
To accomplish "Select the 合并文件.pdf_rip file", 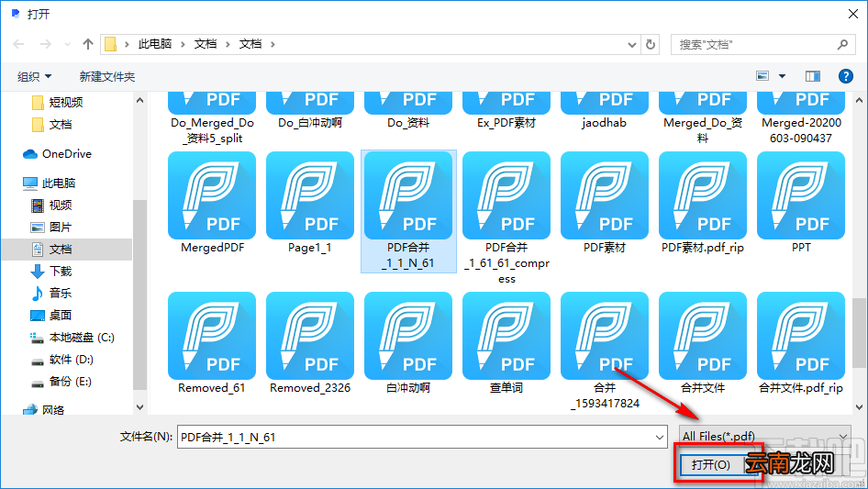I will [x=801, y=336].
